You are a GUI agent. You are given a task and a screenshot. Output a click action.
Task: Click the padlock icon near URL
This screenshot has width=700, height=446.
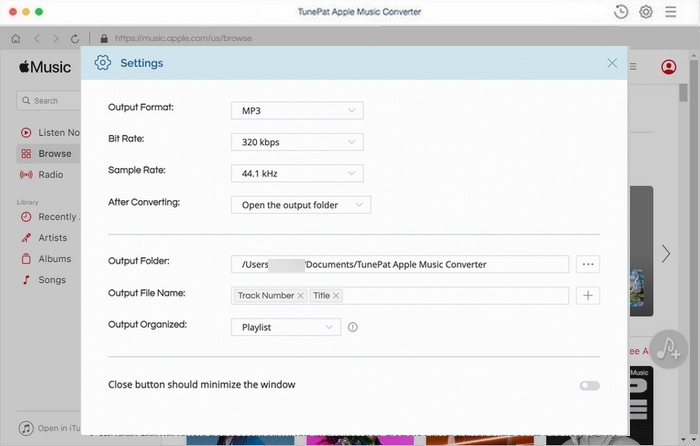pos(104,38)
